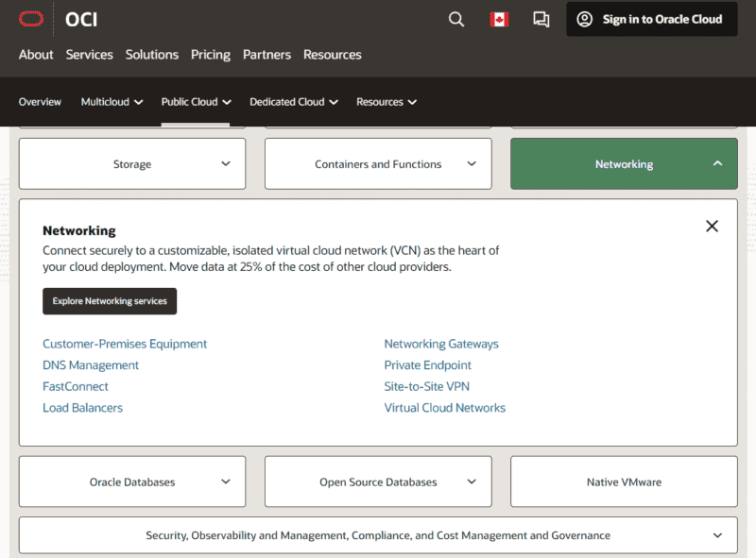Open the search magnifier icon
The height and width of the screenshot is (558, 756).
(x=456, y=19)
